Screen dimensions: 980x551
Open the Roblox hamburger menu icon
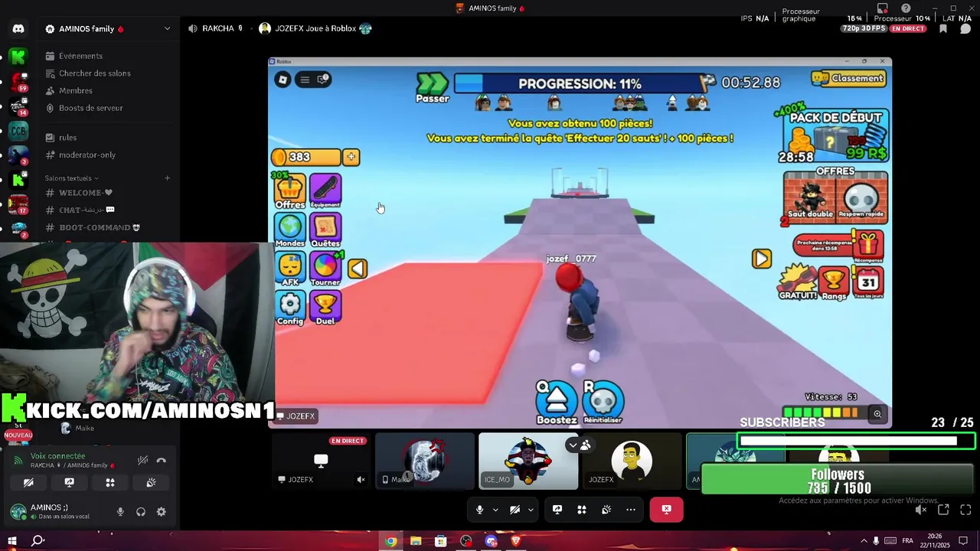305,80
